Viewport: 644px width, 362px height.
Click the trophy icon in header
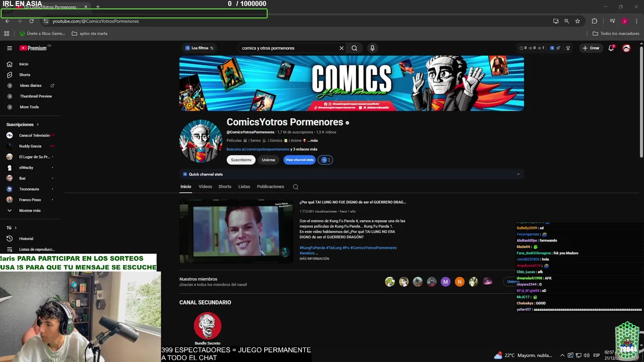point(568,48)
